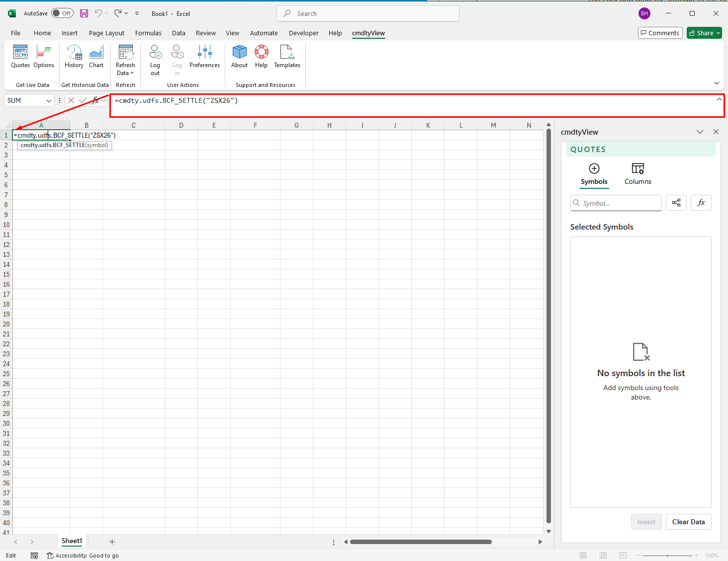
Task: Click the Macro recording status bar icon
Action: click(34, 556)
